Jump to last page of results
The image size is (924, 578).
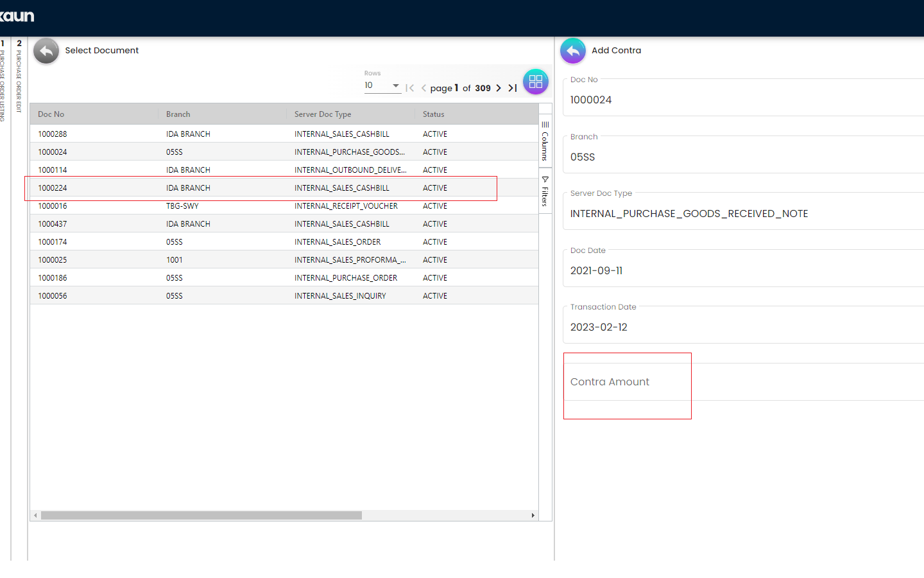(x=512, y=88)
